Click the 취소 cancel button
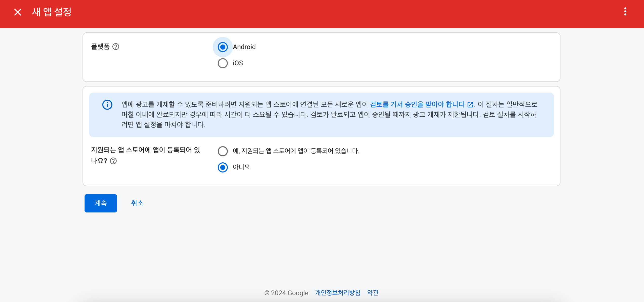This screenshot has height=302, width=644. 137,203
